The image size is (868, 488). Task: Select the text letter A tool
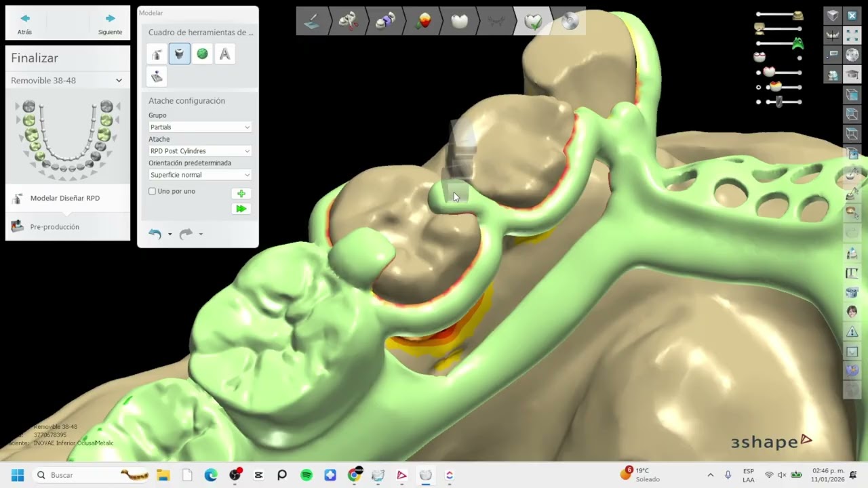pyautogui.click(x=224, y=54)
